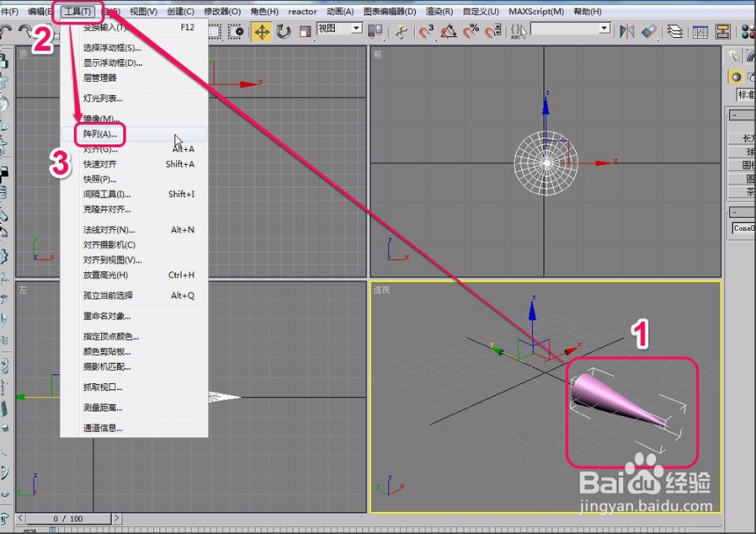Choose 孤立当前选择 menu item
756x534 pixels.
[x=134, y=295]
